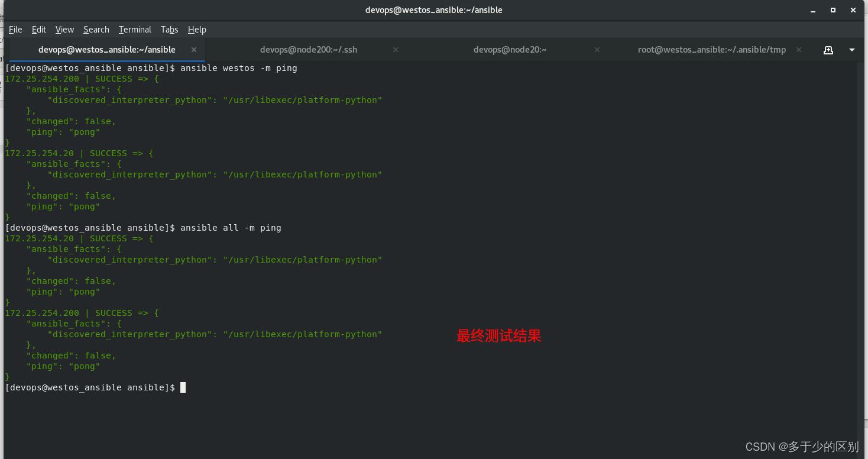868x459 pixels.
Task: Open the Help menu
Action: [197, 30]
